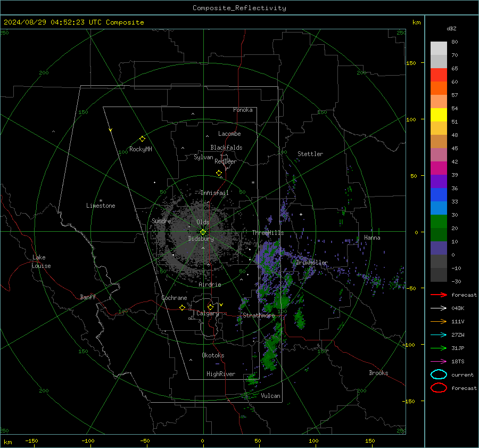Select the yellow diamond at the radar center

[x=203, y=232]
